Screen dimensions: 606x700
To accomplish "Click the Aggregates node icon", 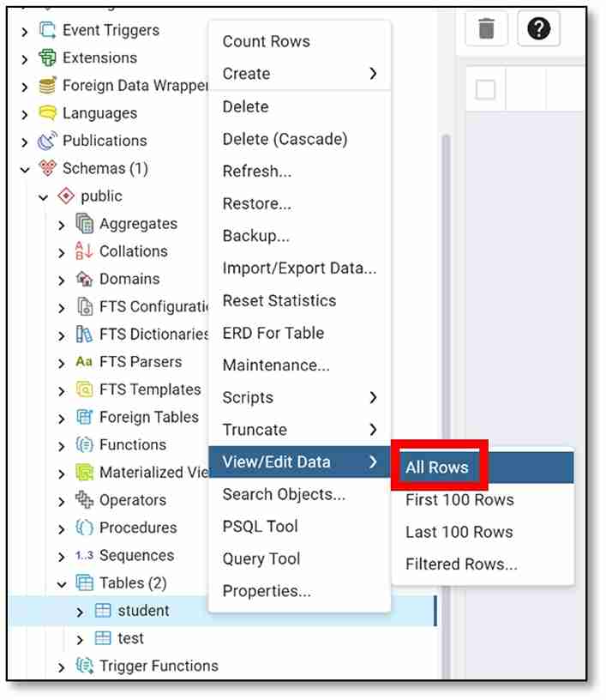I will coord(84,224).
